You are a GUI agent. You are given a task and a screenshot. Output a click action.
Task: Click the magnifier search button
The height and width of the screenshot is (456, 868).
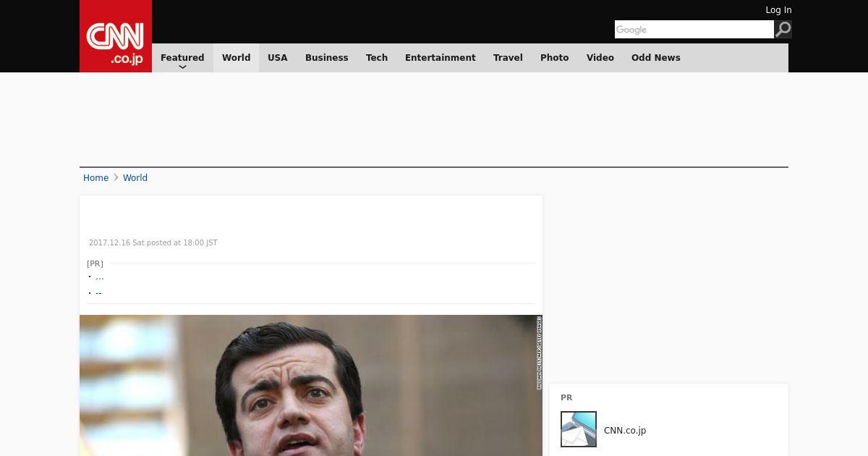click(783, 30)
